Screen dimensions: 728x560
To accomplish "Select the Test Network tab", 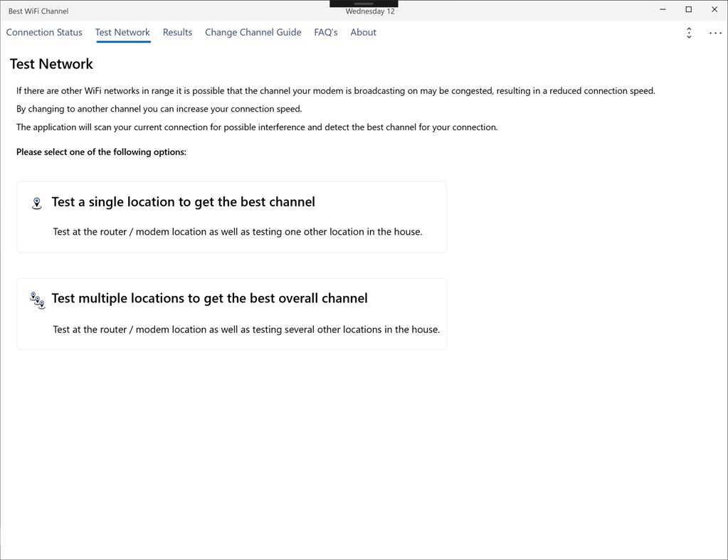I will [122, 33].
